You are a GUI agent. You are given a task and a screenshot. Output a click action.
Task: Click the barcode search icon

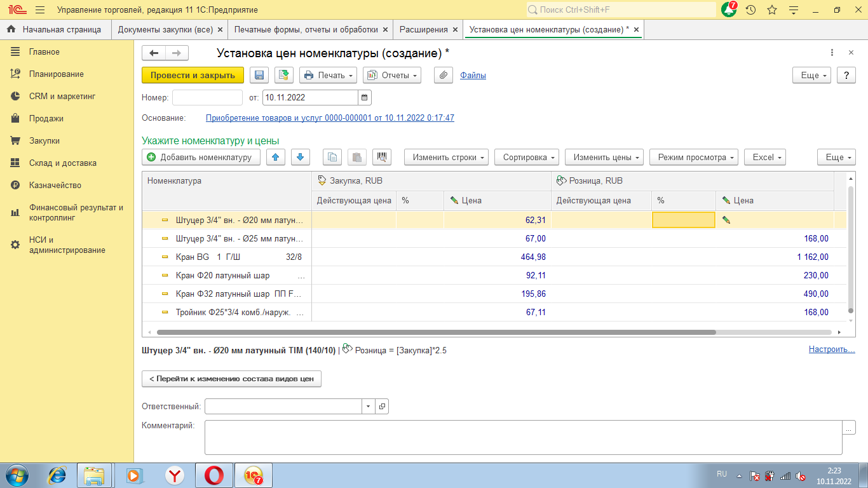point(382,157)
